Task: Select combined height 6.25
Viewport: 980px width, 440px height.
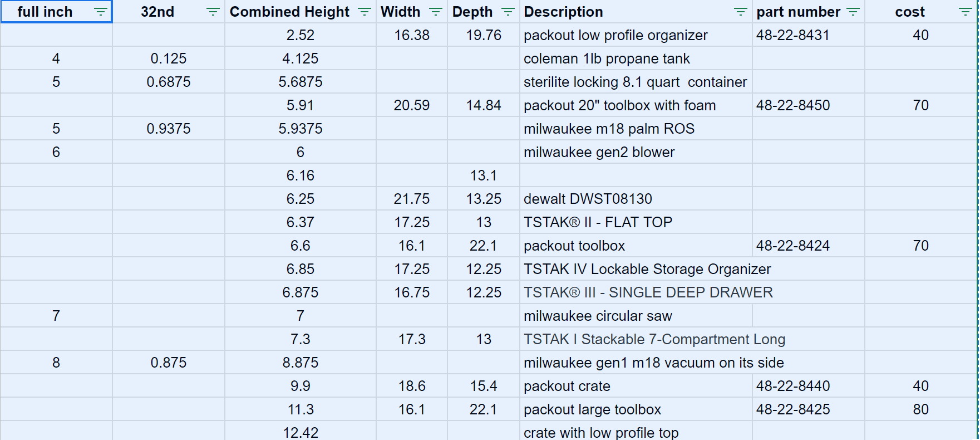Action: pos(301,199)
